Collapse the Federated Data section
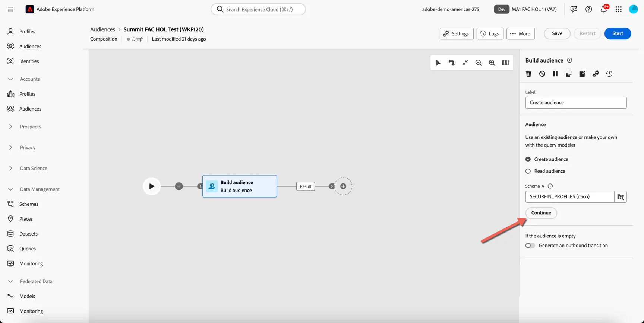Viewport: 644px width, 323px height. tap(10, 281)
